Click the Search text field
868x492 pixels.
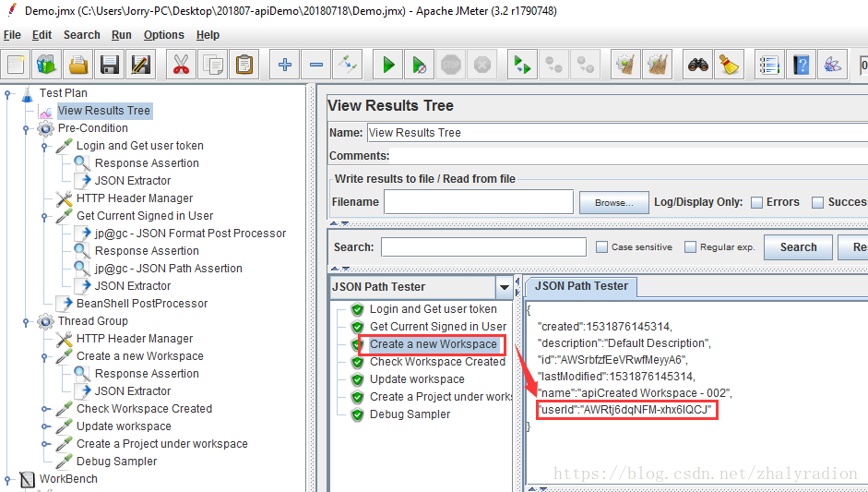484,247
